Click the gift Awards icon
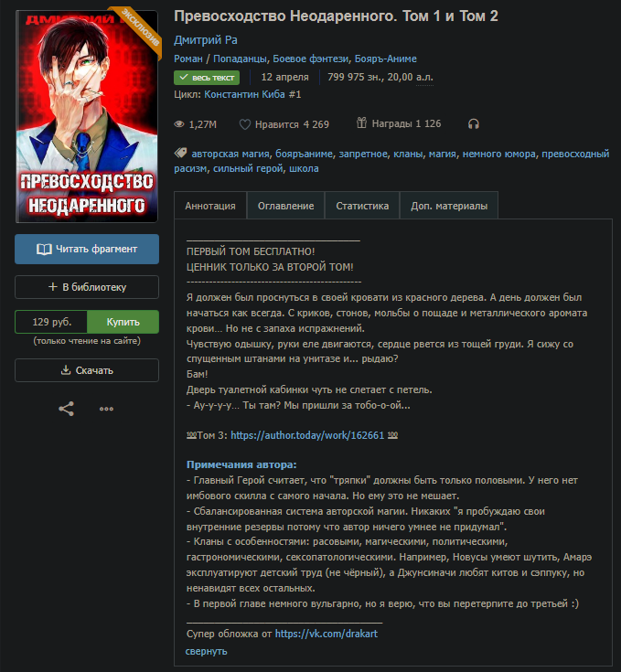The image size is (621, 672). (x=361, y=123)
